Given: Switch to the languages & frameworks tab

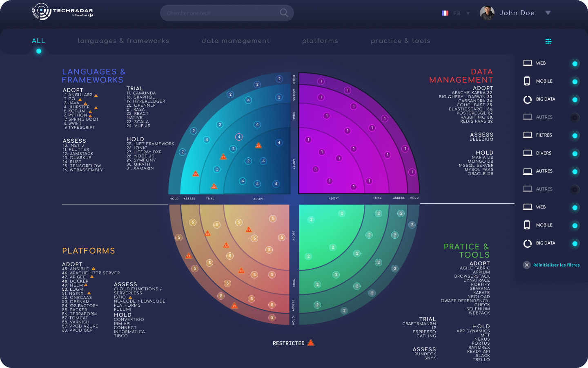Looking at the screenshot, I should 123,41.
